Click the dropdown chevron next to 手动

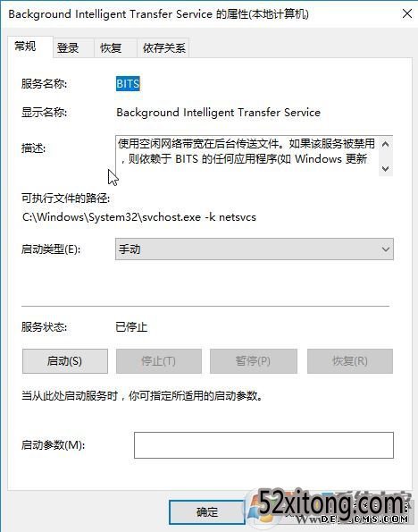[x=386, y=249]
